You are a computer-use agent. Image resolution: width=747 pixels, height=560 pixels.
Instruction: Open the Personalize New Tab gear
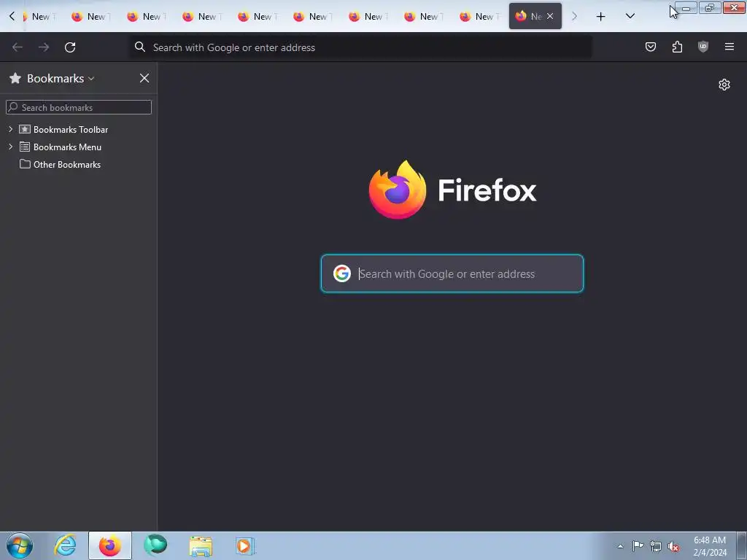coord(724,85)
